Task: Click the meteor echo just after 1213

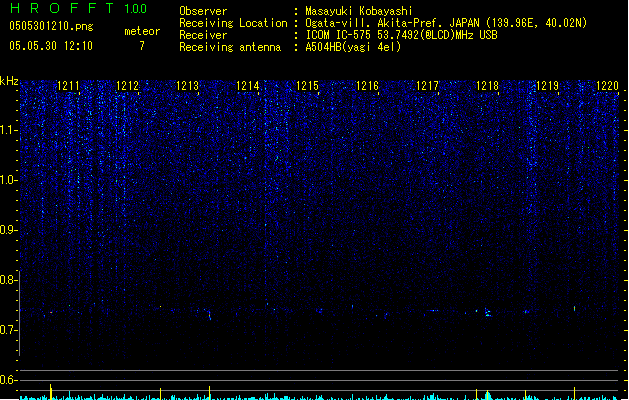Action: click(209, 315)
